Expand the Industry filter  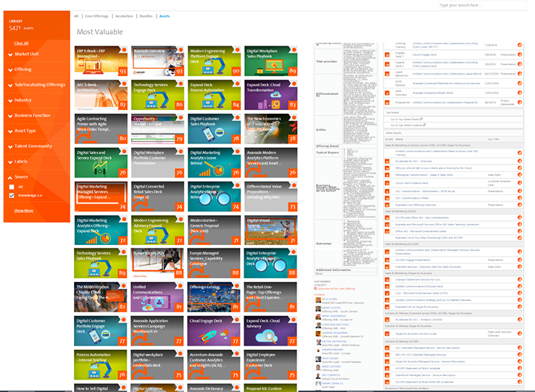click(x=22, y=100)
